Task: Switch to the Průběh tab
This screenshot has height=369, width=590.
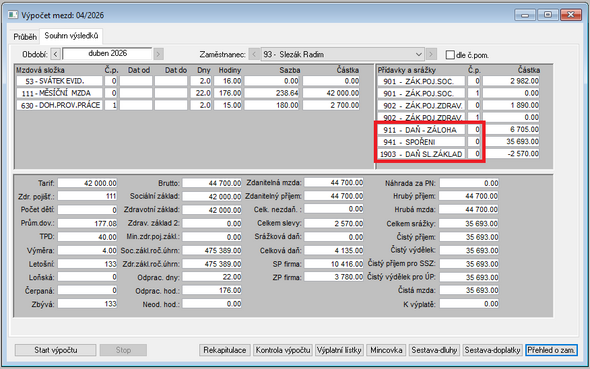Action: tap(25, 36)
